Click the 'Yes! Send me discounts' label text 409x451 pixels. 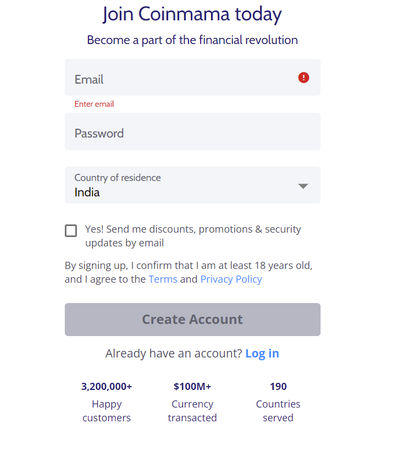point(193,236)
